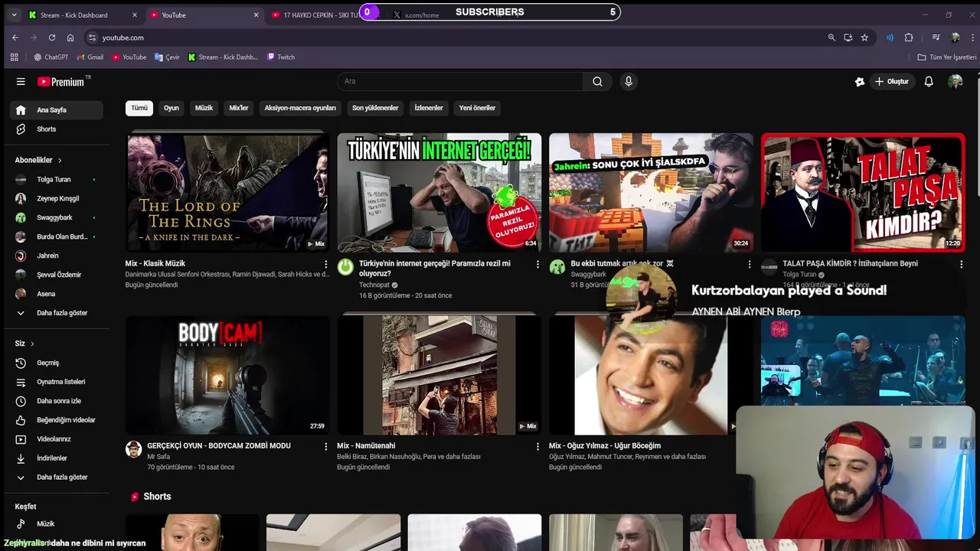Open options menu for Mix - Klasik Müzik
This screenshot has width=980, height=551.
coord(325,264)
